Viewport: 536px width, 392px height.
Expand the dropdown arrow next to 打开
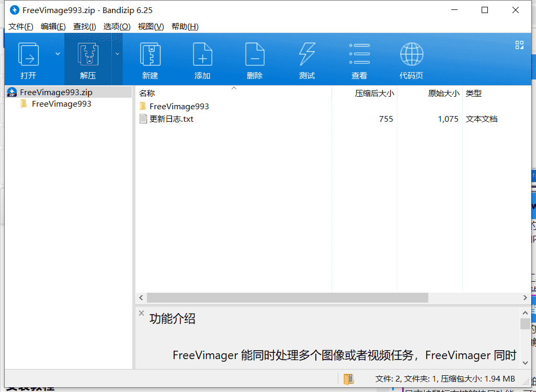click(58, 54)
